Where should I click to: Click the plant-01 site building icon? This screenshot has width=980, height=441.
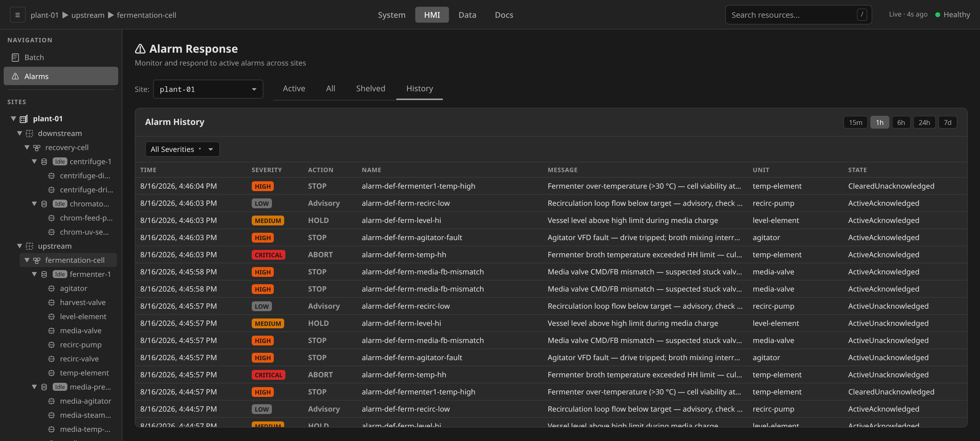[x=24, y=119]
